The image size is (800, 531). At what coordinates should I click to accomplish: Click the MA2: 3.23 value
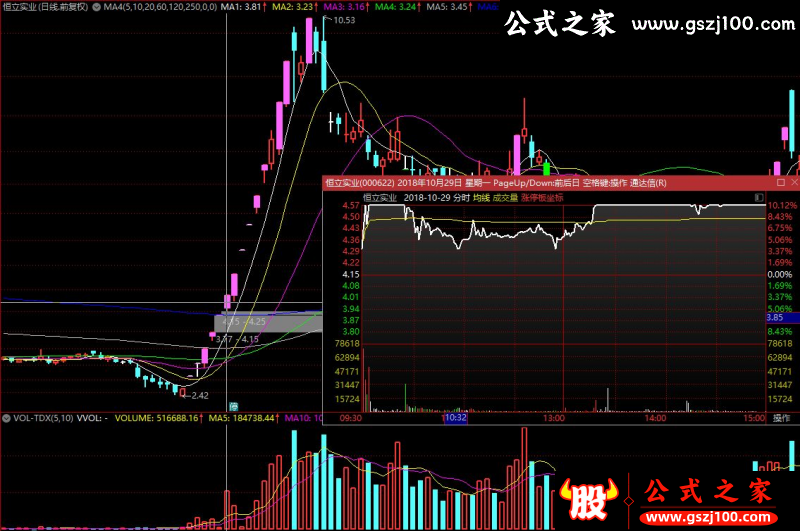pyautogui.click(x=292, y=7)
